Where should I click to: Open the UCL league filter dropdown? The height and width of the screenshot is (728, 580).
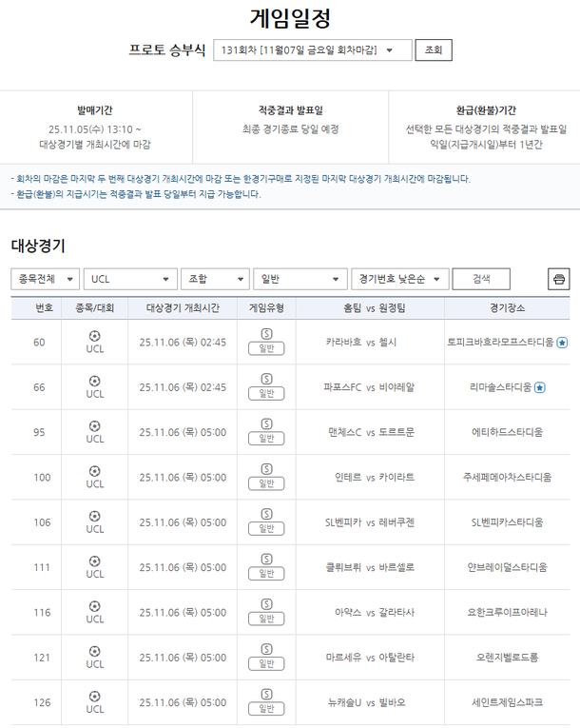coord(130,279)
